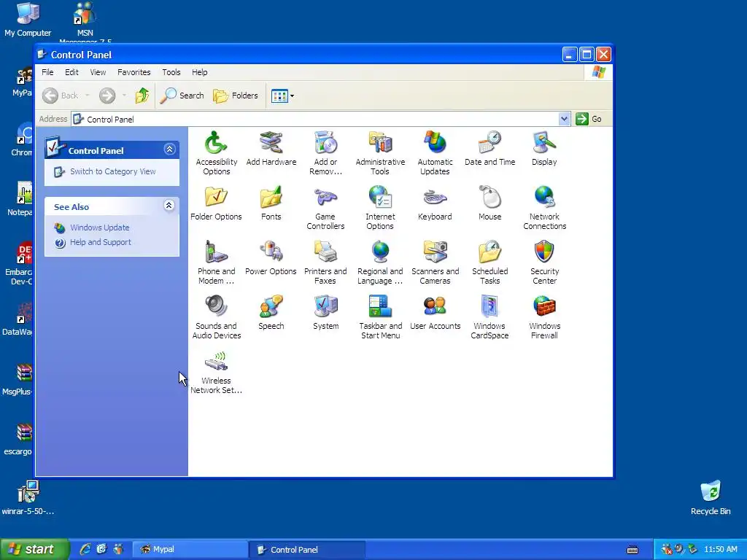The width and height of the screenshot is (747, 560).
Task: Click the Up folder toolbar button
Action: point(142,96)
